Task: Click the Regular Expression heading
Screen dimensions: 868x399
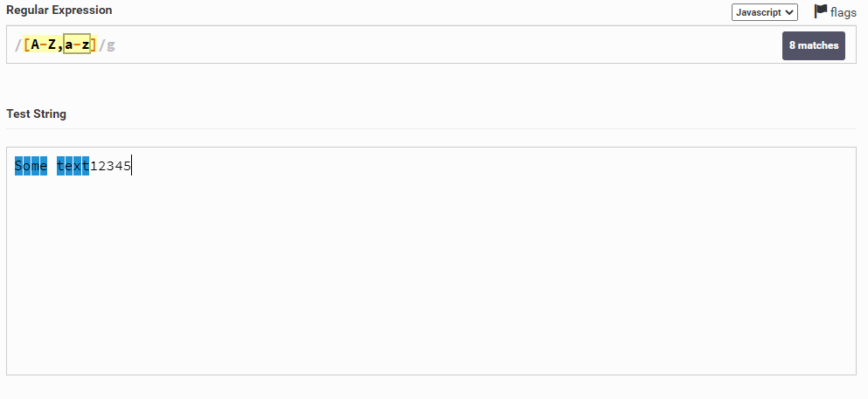Action: tap(59, 10)
